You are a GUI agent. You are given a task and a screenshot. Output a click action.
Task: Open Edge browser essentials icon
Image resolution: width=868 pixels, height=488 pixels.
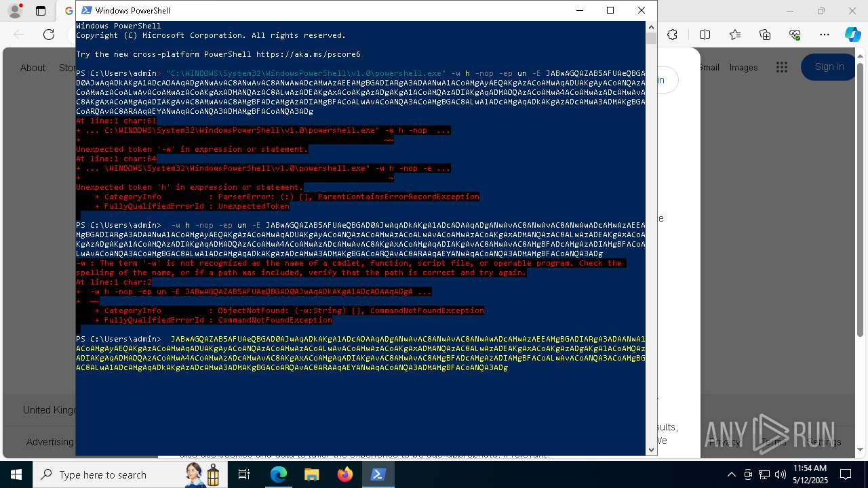pyautogui.click(x=795, y=35)
